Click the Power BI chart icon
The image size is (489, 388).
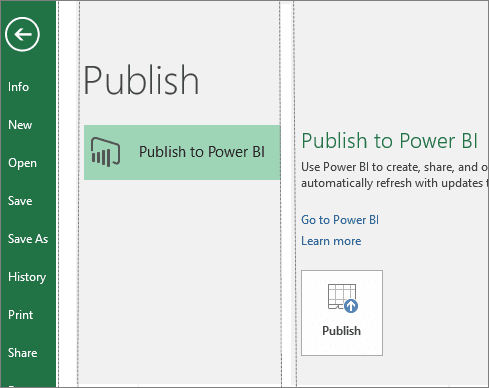point(105,152)
